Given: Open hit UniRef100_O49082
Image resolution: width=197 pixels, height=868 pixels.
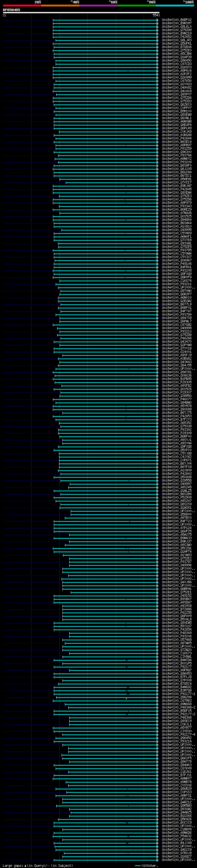Looking at the screenshot, I should (176, 88).
